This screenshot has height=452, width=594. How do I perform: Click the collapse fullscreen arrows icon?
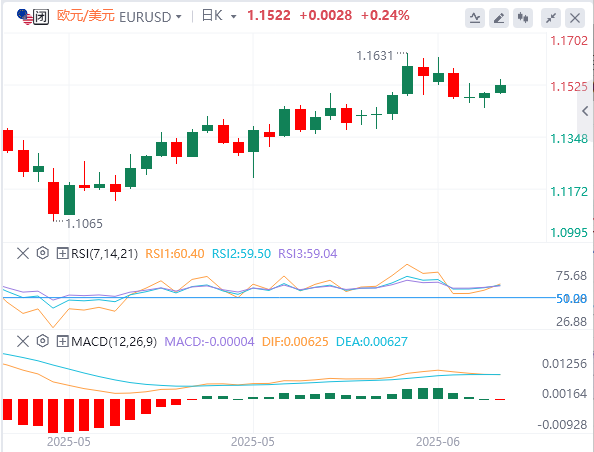click(x=551, y=17)
